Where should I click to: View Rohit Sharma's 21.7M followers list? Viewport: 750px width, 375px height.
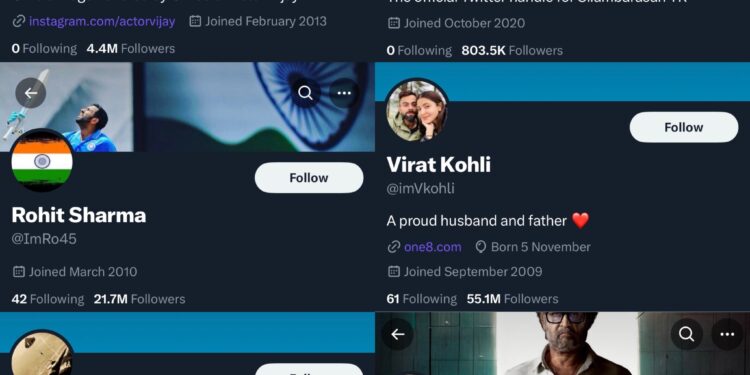click(x=139, y=299)
